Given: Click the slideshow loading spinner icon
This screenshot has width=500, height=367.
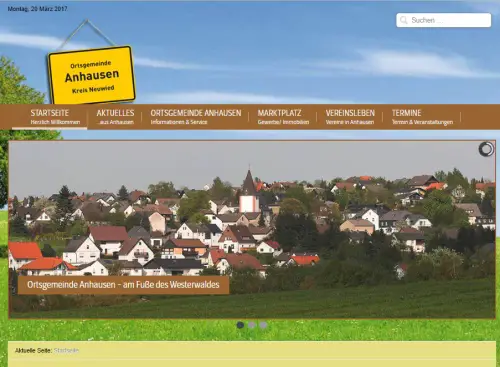Looking at the screenshot, I should [486, 149].
